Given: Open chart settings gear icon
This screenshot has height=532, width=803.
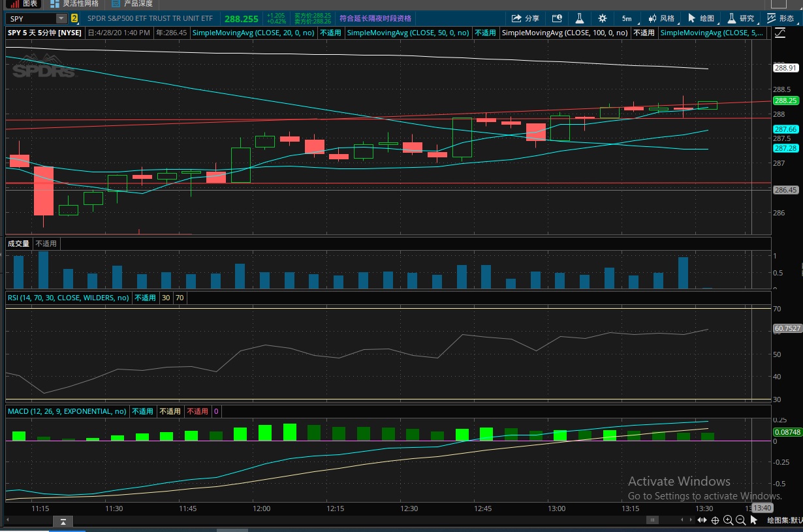Looking at the screenshot, I should pyautogui.click(x=602, y=18).
